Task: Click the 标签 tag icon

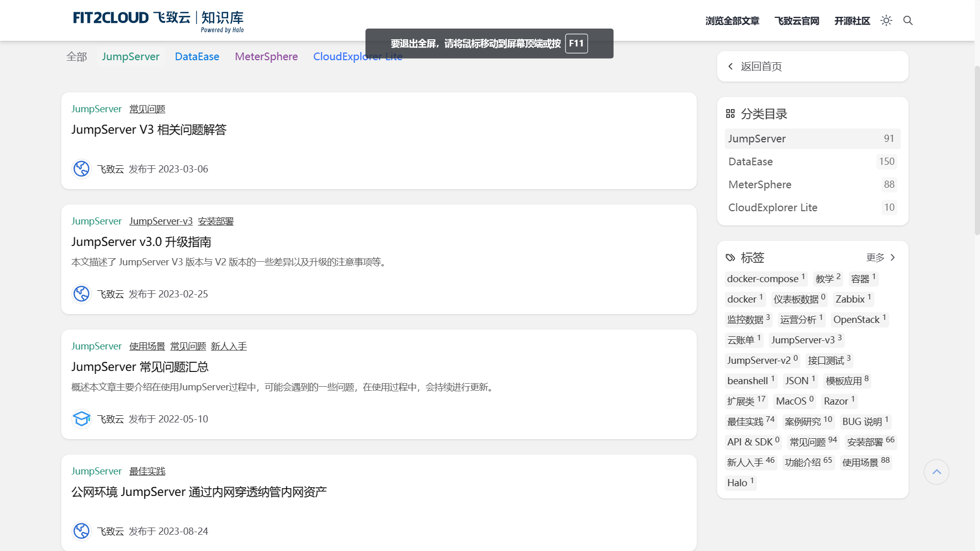Action: [730, 258]
